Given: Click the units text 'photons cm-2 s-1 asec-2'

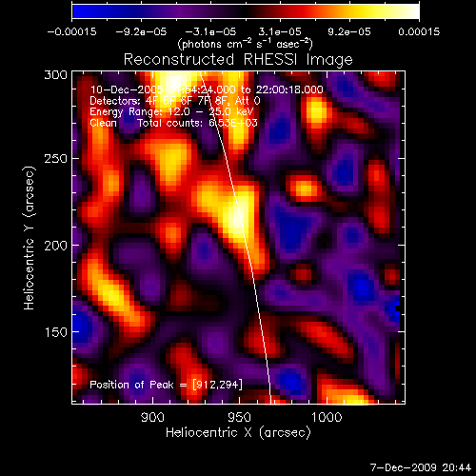Looking at the screenshot, I should tap(246, 44).
